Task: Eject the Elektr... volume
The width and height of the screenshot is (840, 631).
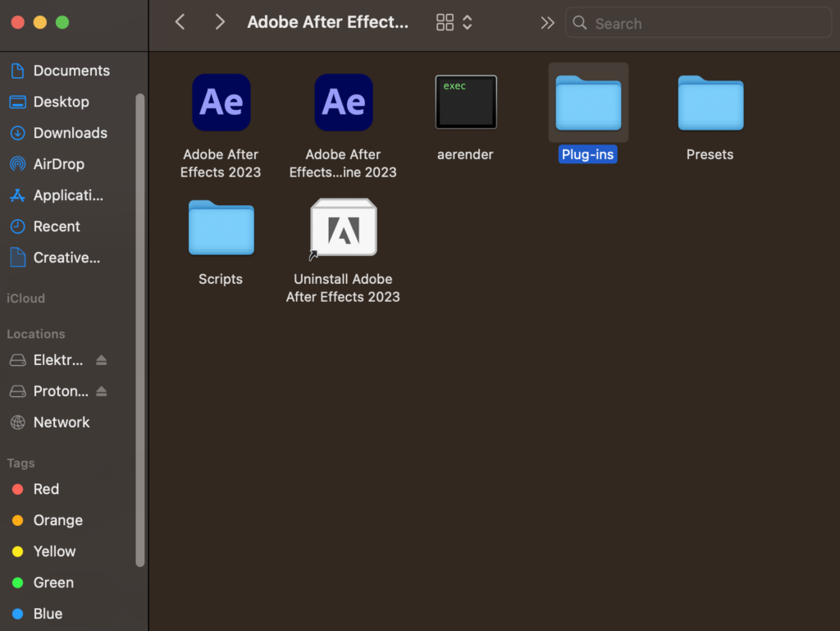Action: pyautogui.click(x=102, y=360)
